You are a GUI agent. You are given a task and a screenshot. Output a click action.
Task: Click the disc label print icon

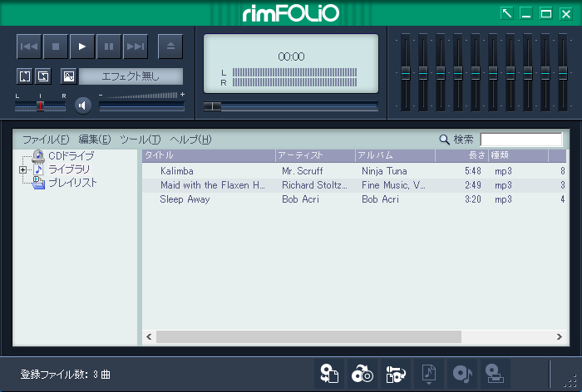[495, 374]
